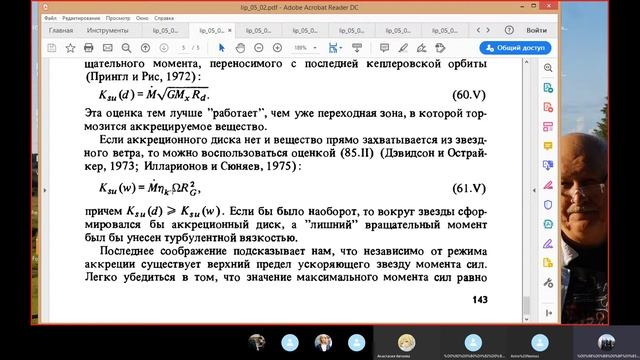Click the formula number (61.V)
Image resolution: width=640 pixels, height=360 pixels.
tap(469, 189)
